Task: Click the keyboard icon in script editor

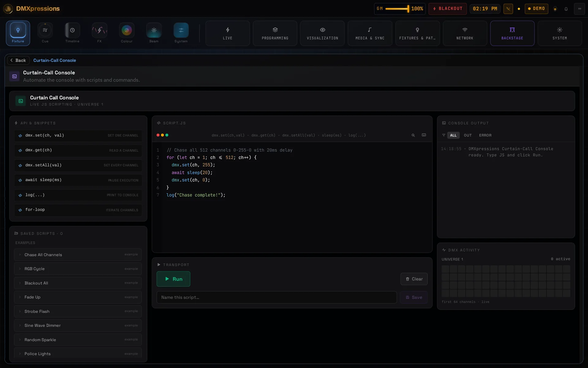Action: point(424,135)
